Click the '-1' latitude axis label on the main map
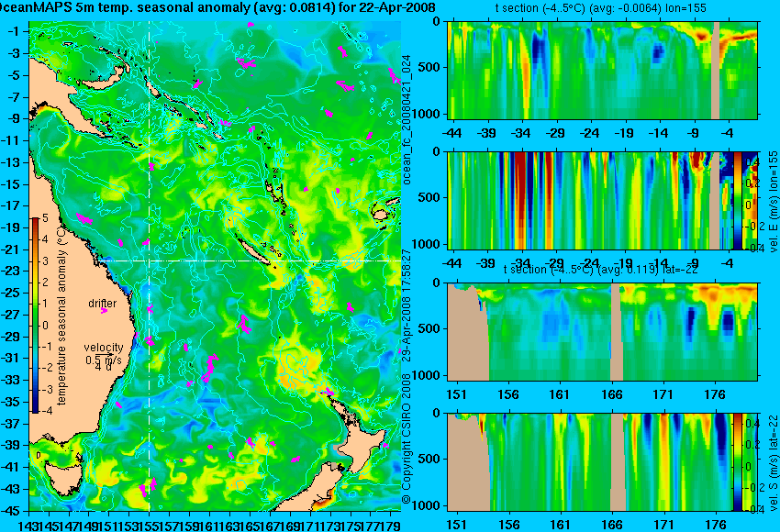This screenshot has height=532, width=780. click(13, 31)
